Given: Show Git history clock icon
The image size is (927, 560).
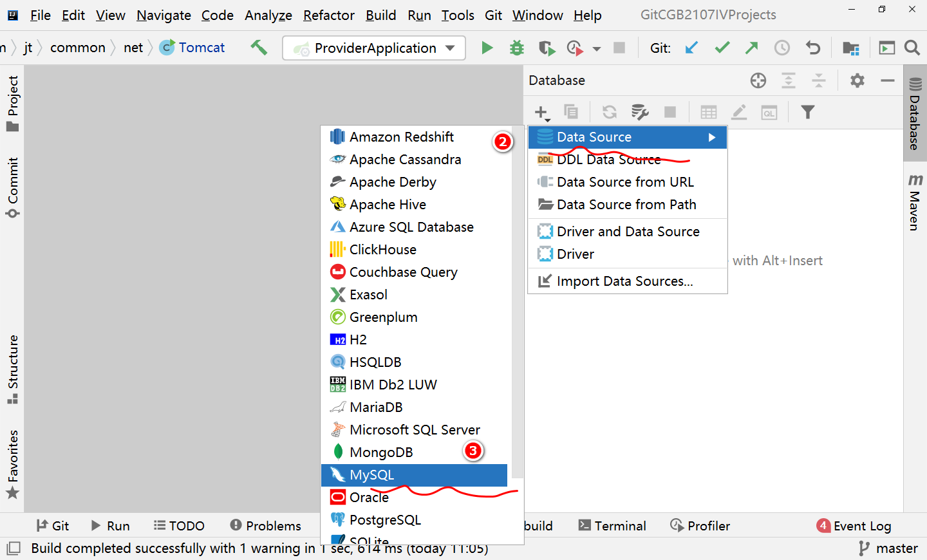Looking at the screenshot, I should tap(782, 48).
